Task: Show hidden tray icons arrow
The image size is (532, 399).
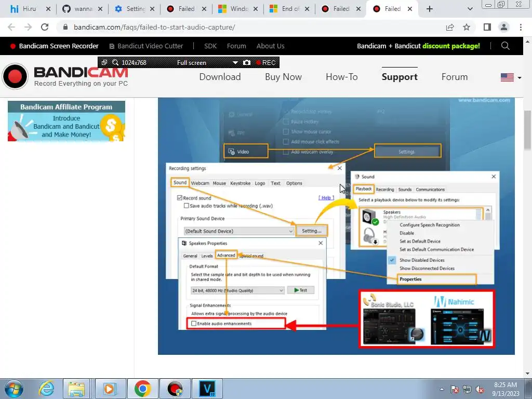Action: (442, 389)
